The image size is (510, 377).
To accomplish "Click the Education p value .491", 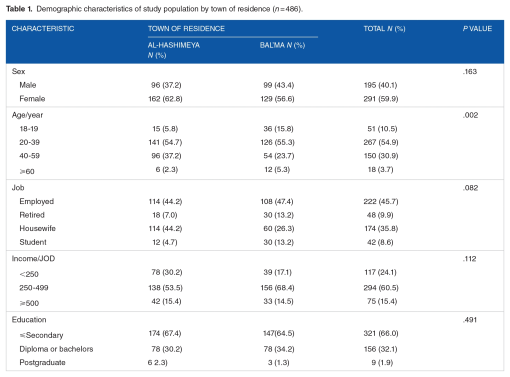I will pos(470,320).
